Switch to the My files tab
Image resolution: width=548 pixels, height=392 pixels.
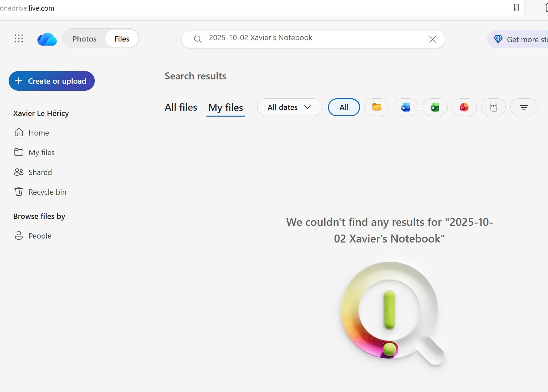[x=226, y=108]
